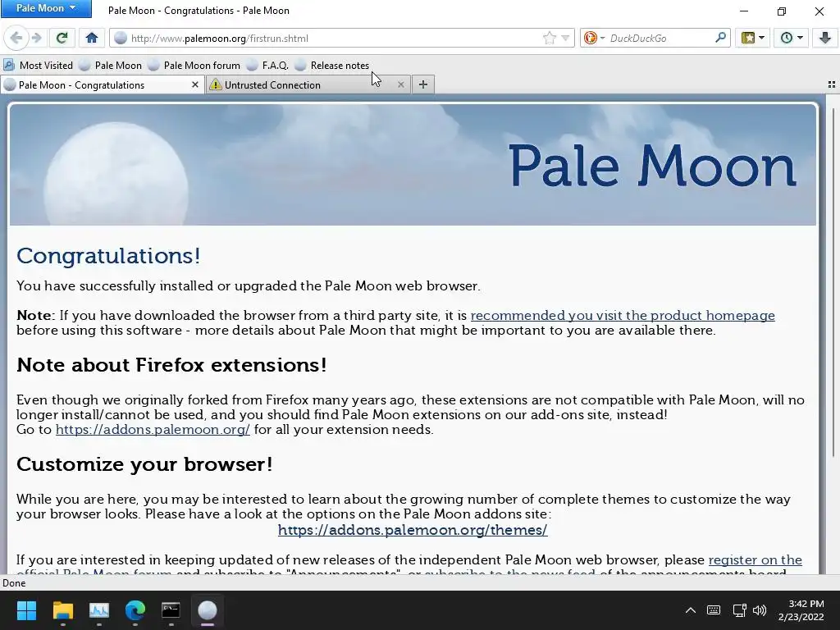Image resolution: width=840 pixels, height=630 pixels.
Task: Open the DuckDuckGo search engine selector
Action: click(x=594, y=38)
